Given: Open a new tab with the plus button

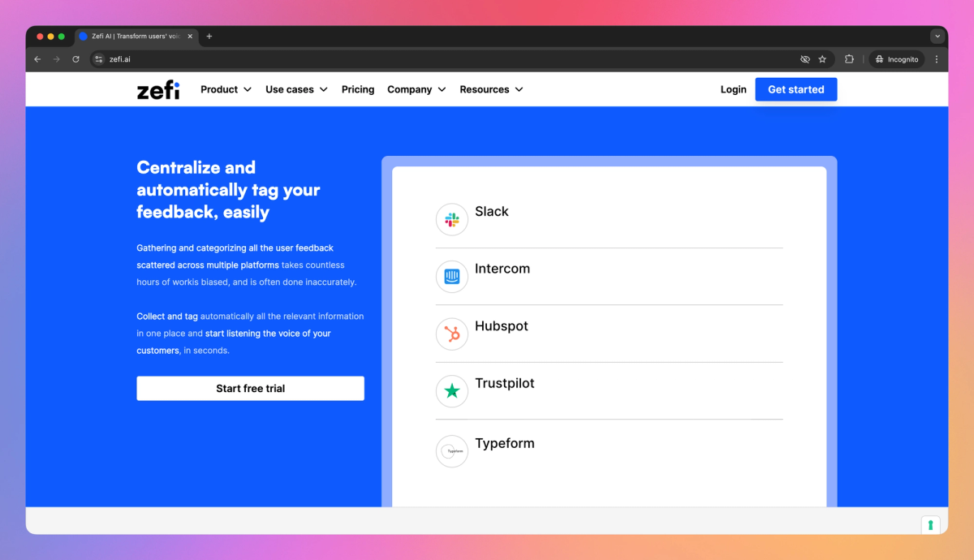Looking at the screenshot, I should pyautogui.click(x=209, y=37).
